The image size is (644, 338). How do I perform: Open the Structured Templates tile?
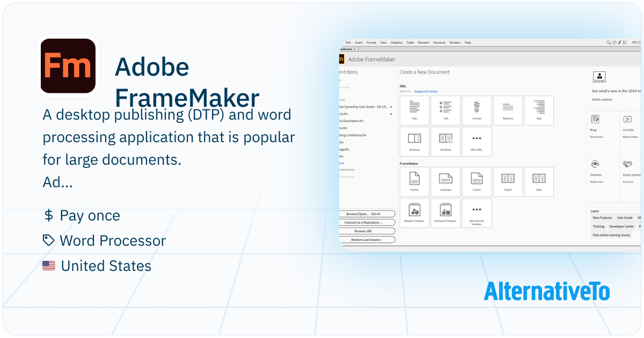point(445,213)
